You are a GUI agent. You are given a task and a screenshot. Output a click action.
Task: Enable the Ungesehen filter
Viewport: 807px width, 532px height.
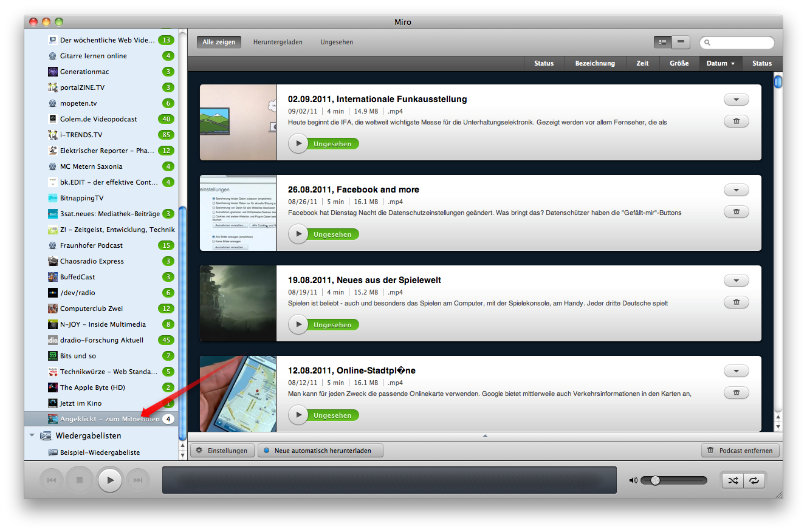(336, 42)
